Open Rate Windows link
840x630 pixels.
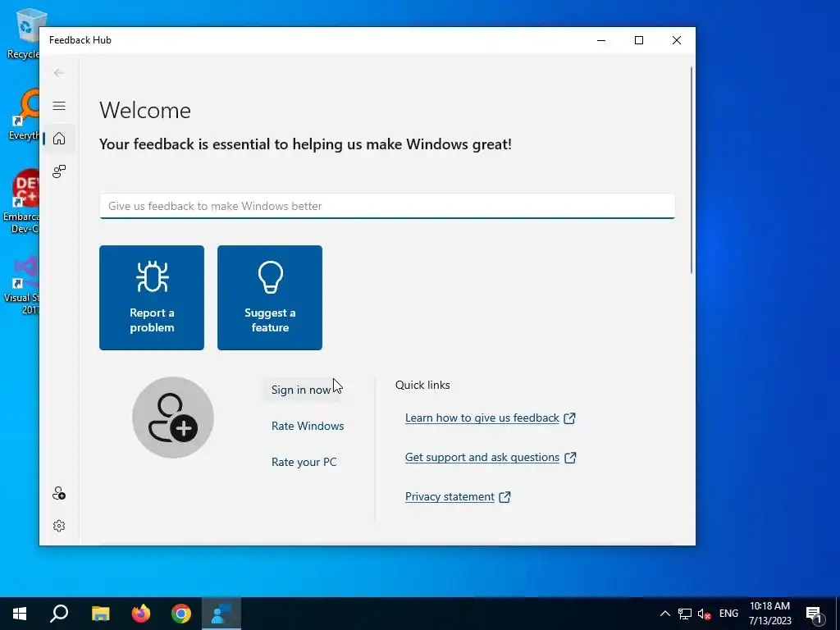point(308,426)
